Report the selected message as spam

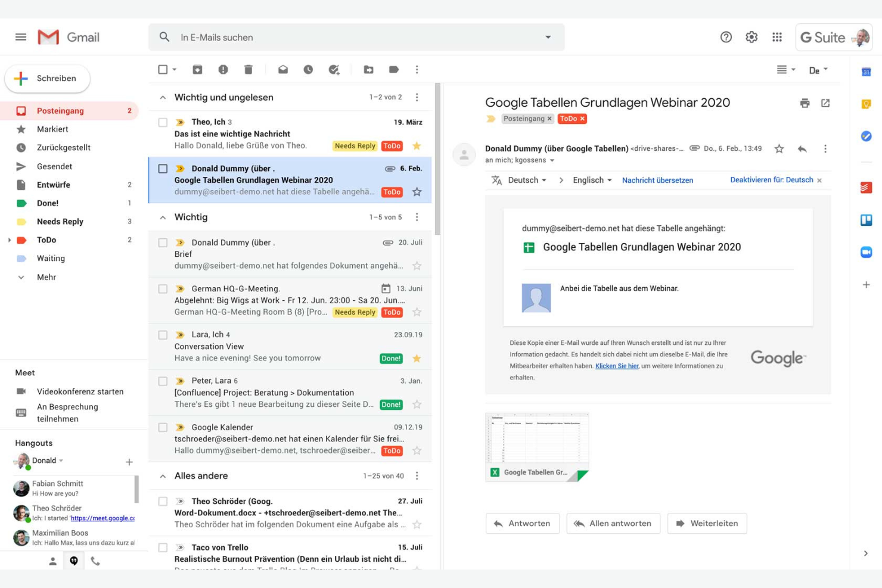223,69
